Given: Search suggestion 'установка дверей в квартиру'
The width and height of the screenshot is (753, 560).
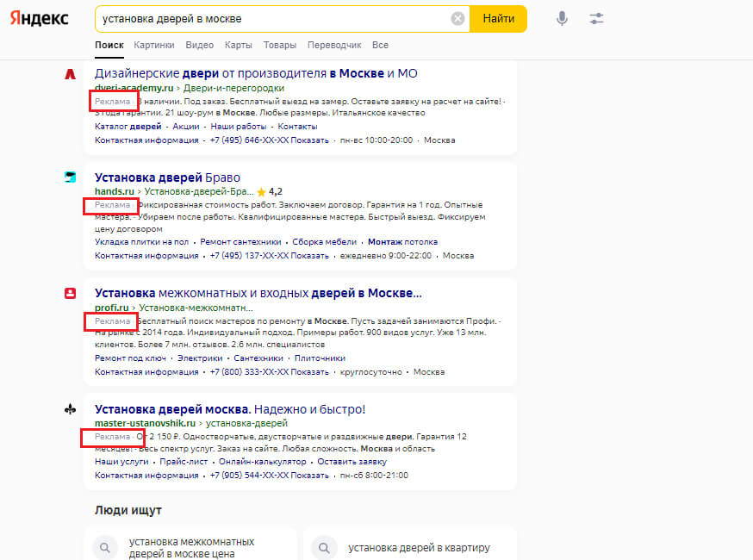Looking at the screenshot, I should tap(419, 548).
